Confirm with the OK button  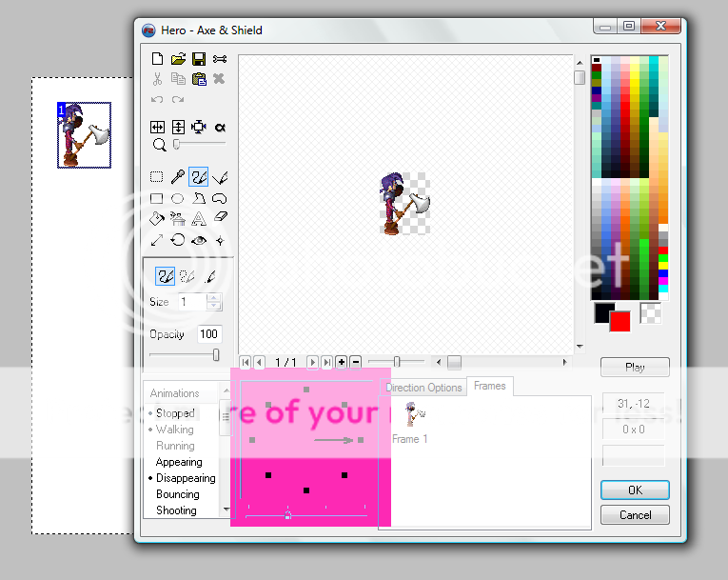tap(635, 490)
